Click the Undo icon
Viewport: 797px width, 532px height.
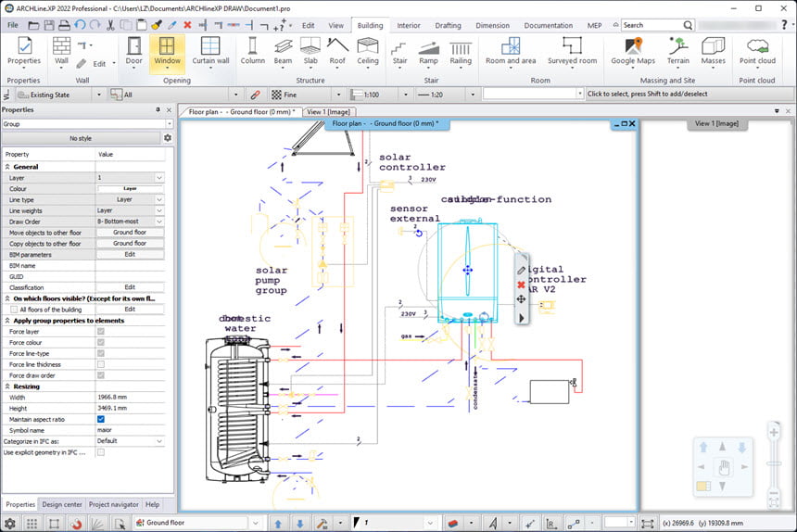[80, 25]
